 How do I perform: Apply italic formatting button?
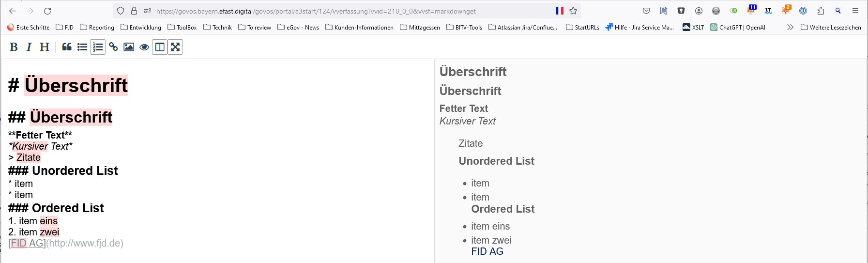(x=29, y=47)
